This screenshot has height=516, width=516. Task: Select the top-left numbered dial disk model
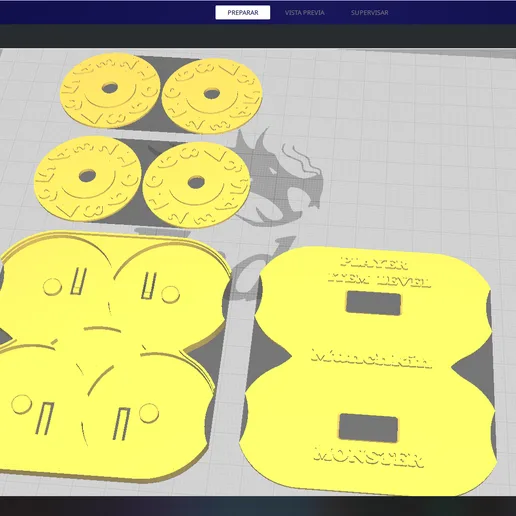[x=110, y=90]
